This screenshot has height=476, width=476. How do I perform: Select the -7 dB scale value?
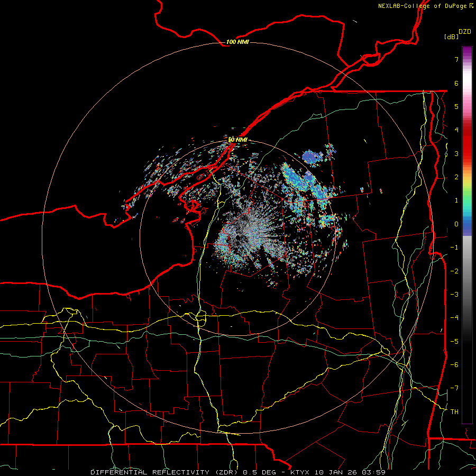(x=454, y=388)
